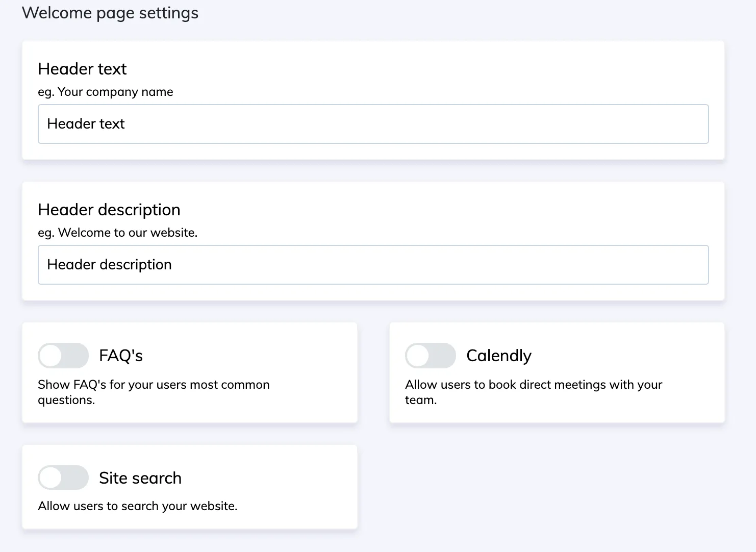Screen dimensions: 756x552
Task: Click the "eg. Your company name" hint
Action: pos(106,92)
